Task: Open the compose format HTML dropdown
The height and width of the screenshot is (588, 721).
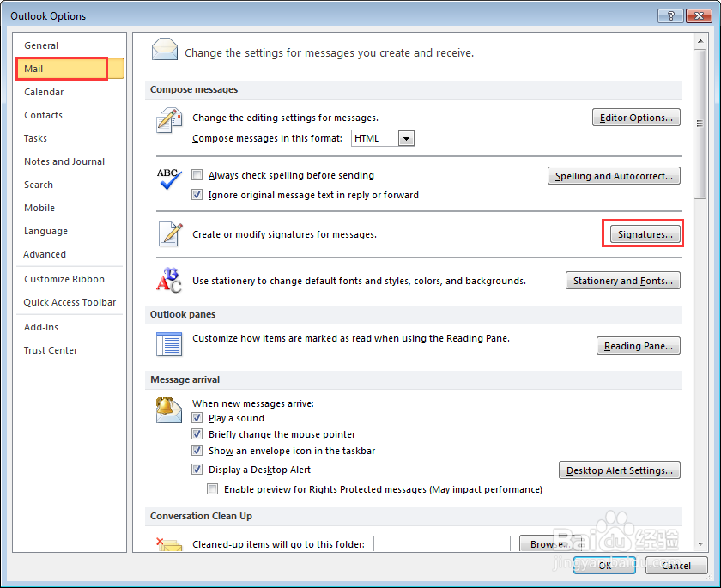Action: coord(407,138)
